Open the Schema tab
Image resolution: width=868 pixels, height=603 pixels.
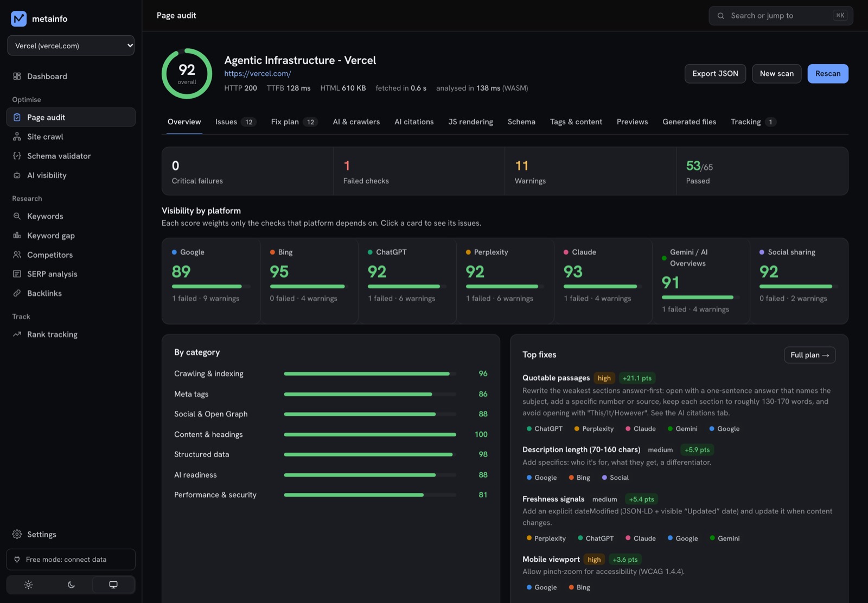(521, 122)
